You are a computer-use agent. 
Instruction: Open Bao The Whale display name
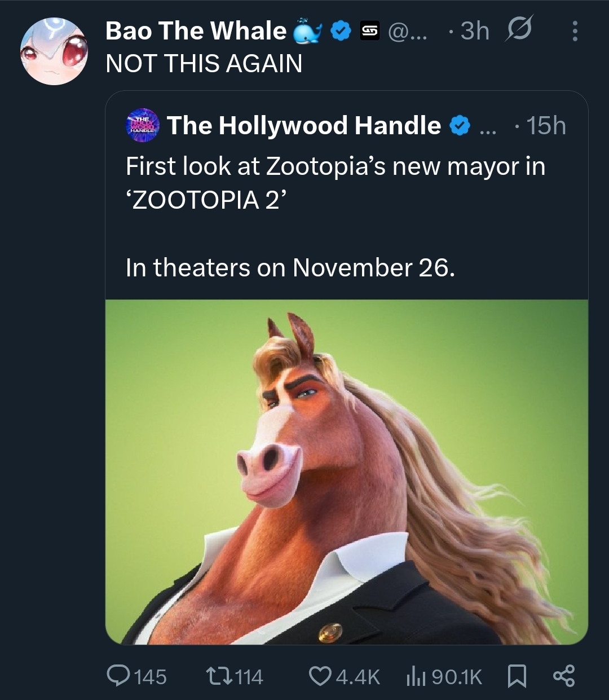coord(196,31)
